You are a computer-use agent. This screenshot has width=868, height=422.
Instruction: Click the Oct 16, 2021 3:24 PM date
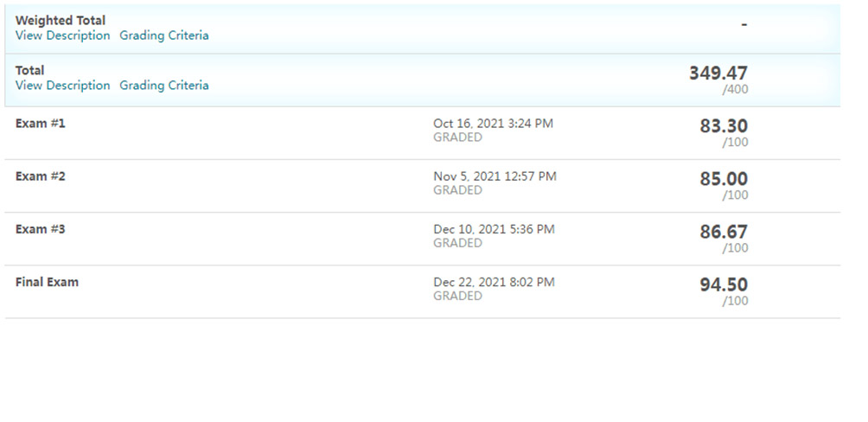click(494, 124)
